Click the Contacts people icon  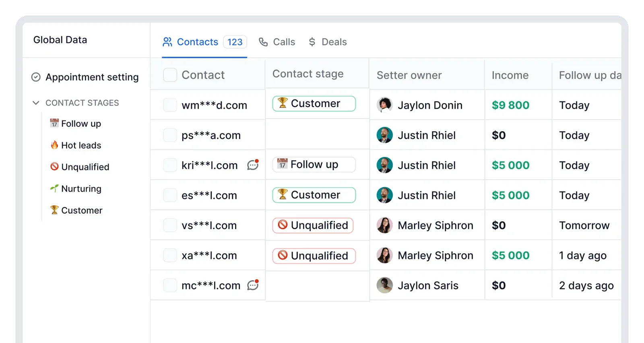(x=167, y=42)
